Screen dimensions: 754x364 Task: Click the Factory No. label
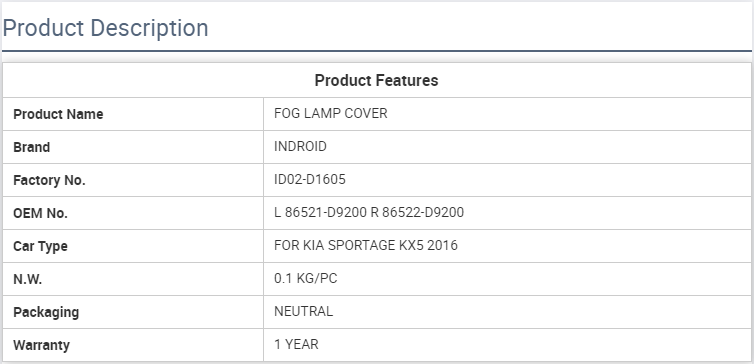[x=49, y=180]
